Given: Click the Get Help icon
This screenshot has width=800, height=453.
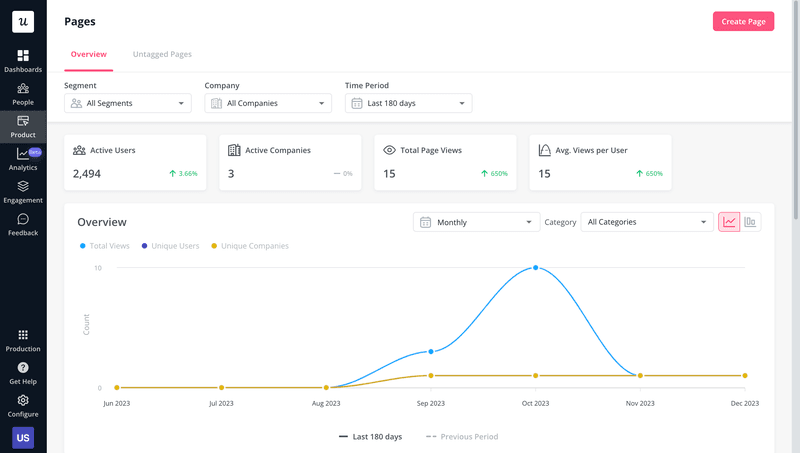Looking at the screenshot, I should (x=23, y=368).
